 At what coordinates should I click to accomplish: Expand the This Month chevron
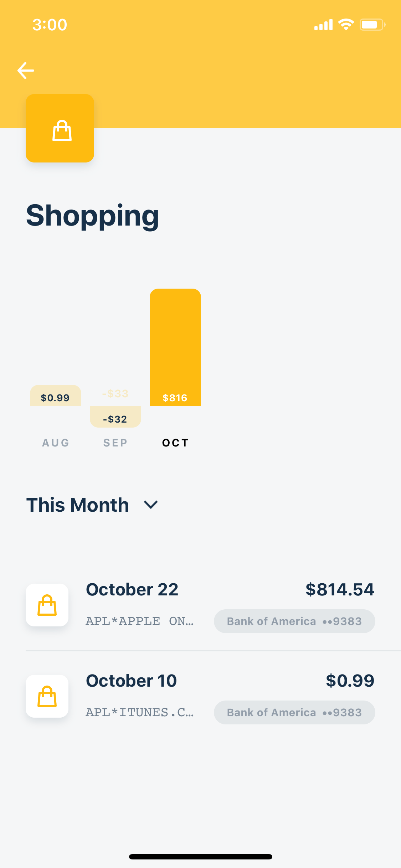coord(150,505)
